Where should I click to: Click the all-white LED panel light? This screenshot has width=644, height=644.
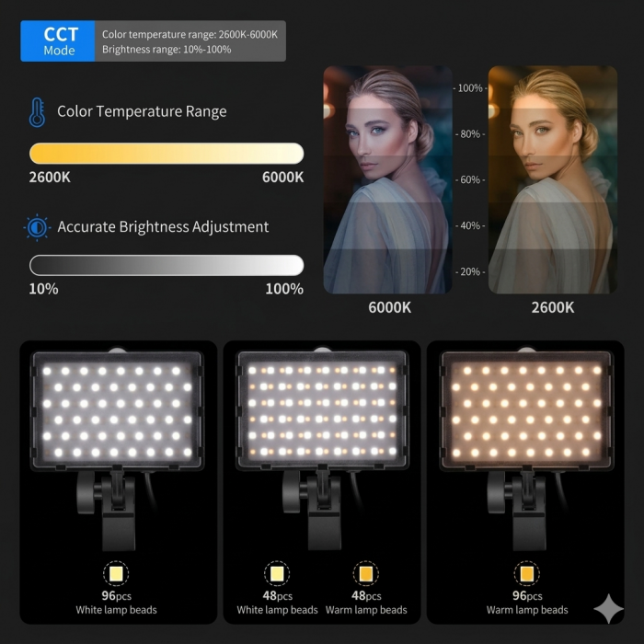116,409
